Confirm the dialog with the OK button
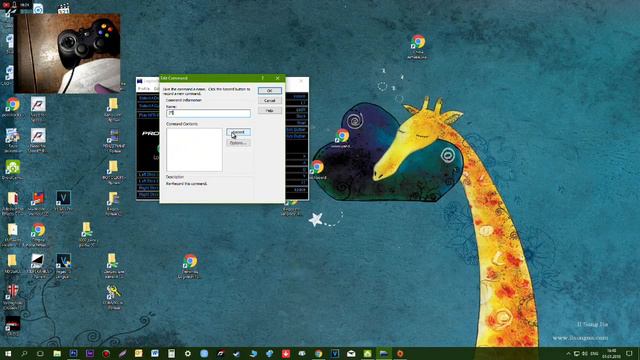Screen dimensions: 640x360 (269, 91)
